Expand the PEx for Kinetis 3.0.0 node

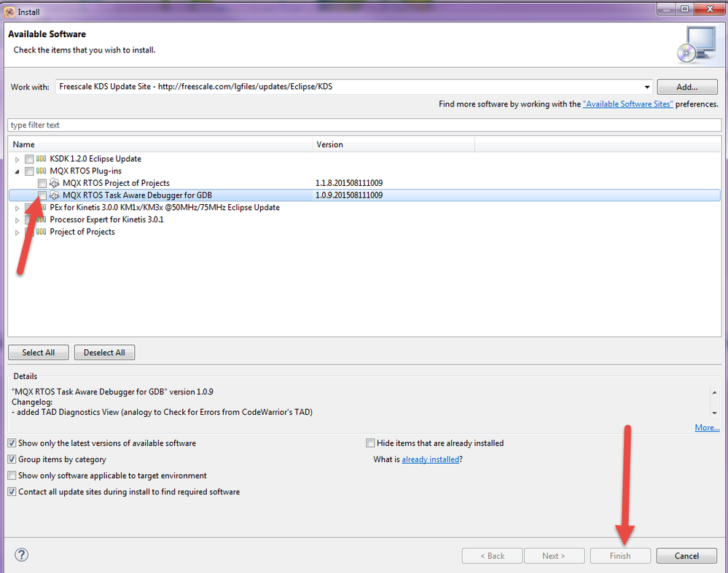coord(17,208)
